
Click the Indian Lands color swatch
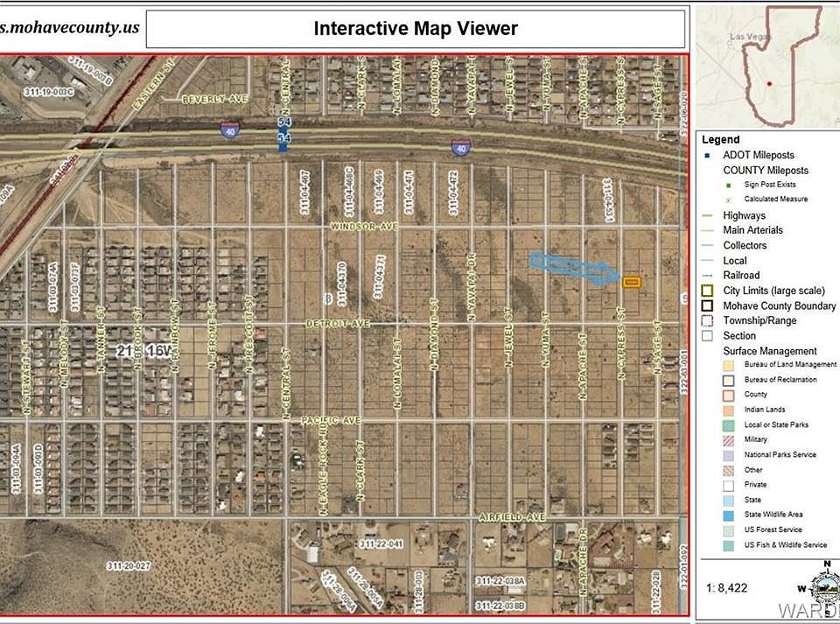728,410
